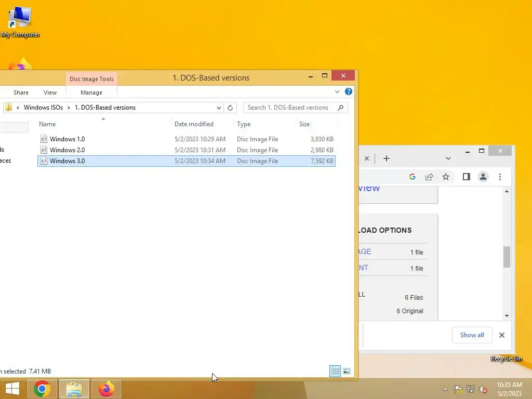The image size is (532, 399).
Task: Open the Share ribbon tab
Action: coord(21,92)
